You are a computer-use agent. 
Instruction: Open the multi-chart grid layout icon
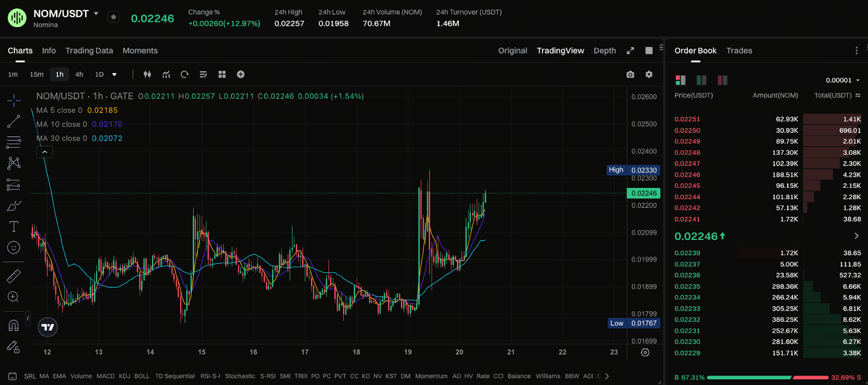pos(222,74)
